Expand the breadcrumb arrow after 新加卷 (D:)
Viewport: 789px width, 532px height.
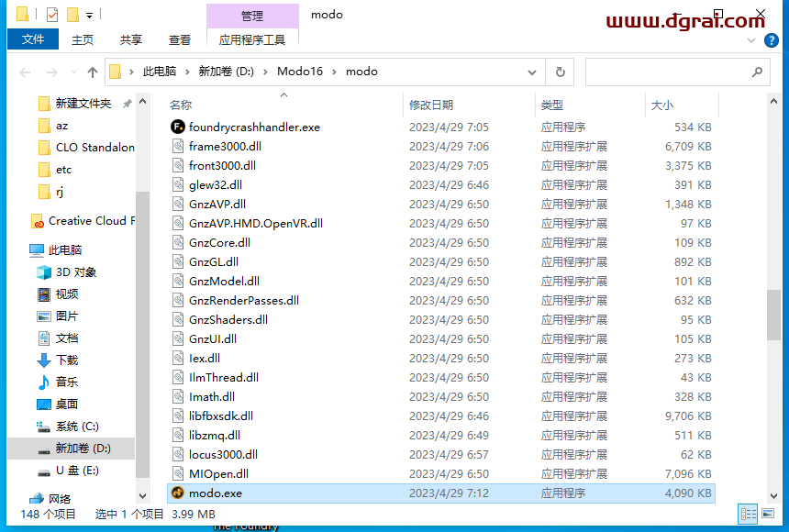[x=265, y=72]
